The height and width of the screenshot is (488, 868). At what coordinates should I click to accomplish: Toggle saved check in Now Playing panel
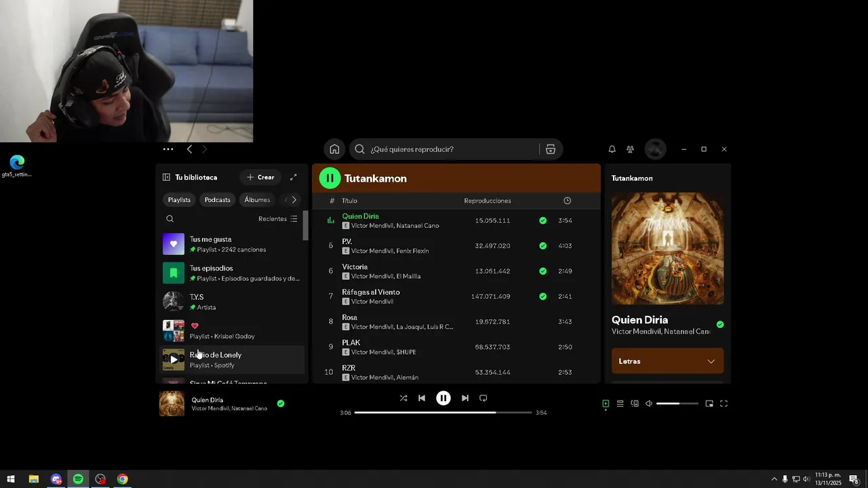[720, 325]
